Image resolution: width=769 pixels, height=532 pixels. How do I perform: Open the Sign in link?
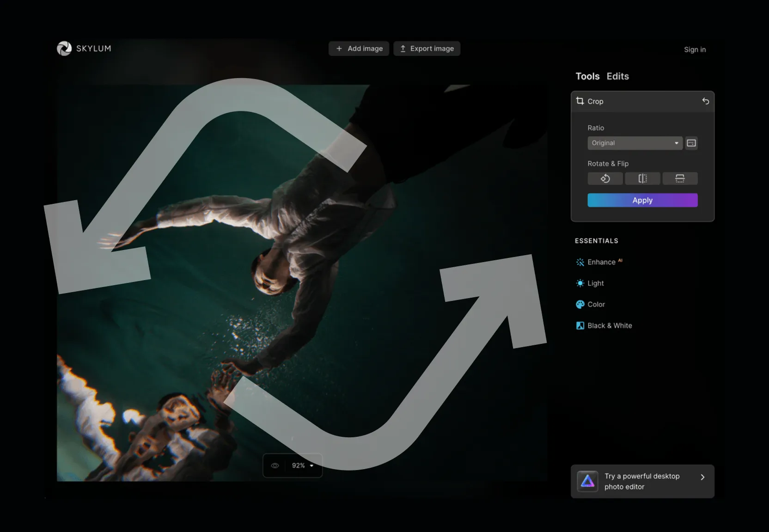click(695, 49)
